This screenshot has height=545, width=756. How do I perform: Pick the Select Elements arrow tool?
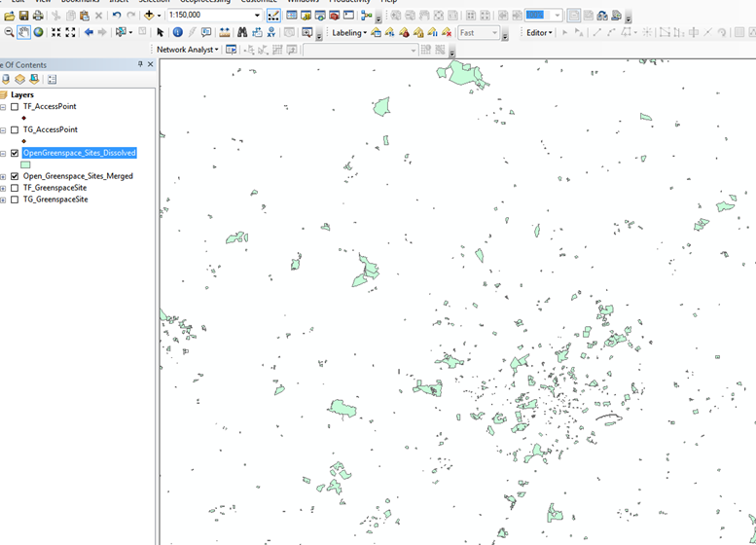click(x=161, y=32)
